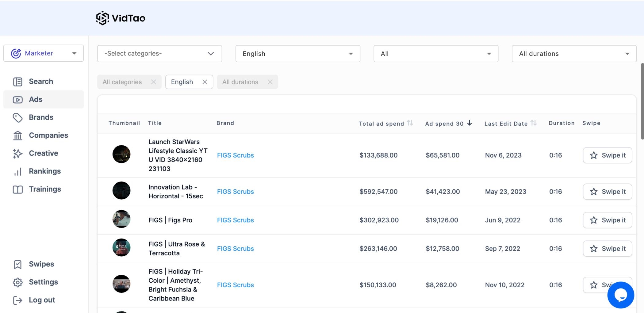This screenshot has width=644, height=313.
Task: Go to Trainings in sidebar
Action: [44, 189]
